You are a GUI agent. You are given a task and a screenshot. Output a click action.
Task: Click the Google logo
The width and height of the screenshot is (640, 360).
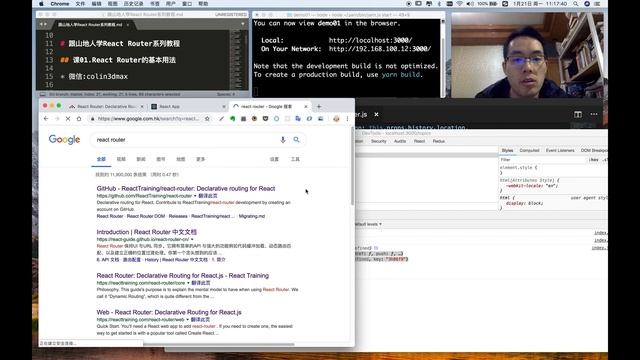point(64,140)
